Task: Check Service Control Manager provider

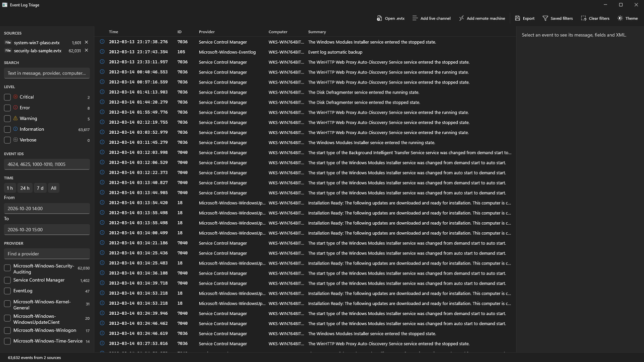Action: [x=8, y=280]
